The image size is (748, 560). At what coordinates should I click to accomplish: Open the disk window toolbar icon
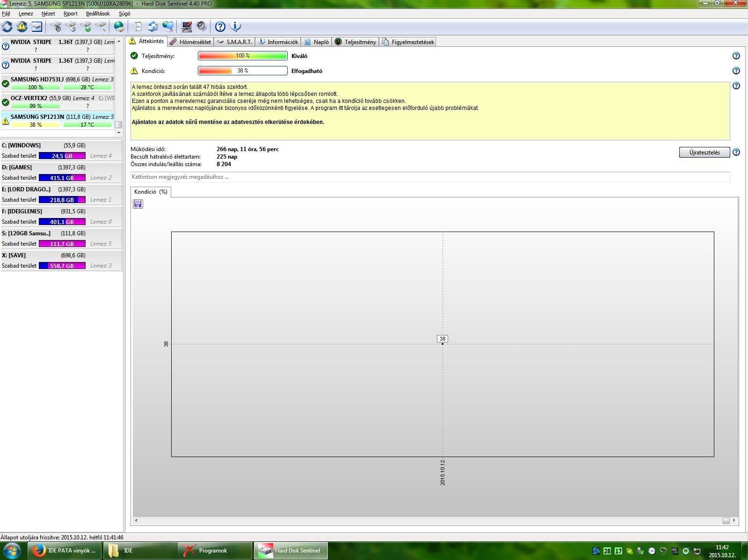coord(37,27)
